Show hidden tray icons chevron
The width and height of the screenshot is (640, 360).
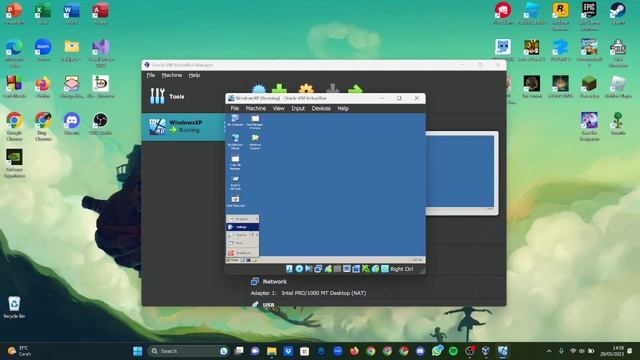(x=549, y=351)
